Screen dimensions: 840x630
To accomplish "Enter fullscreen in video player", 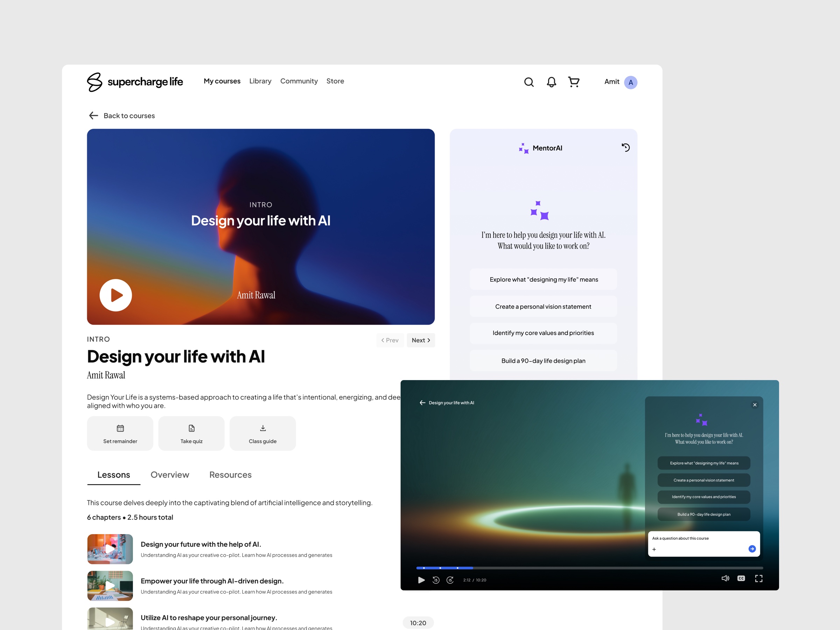I will (759, 578).
